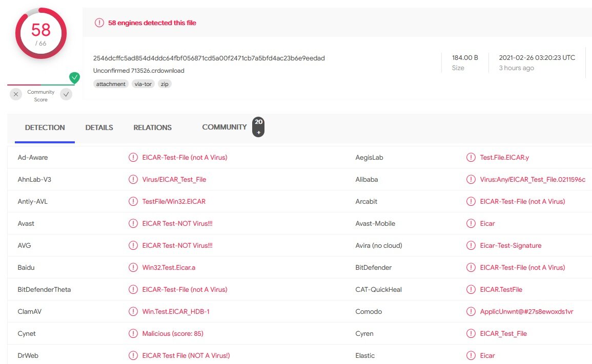Switch to the DETAILS tab

[x=99, y=127]
